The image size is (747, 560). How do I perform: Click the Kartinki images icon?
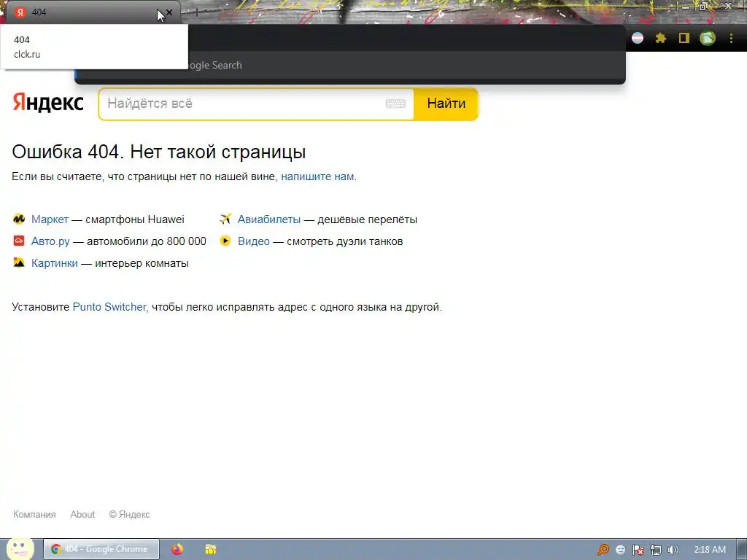[19, 262]
